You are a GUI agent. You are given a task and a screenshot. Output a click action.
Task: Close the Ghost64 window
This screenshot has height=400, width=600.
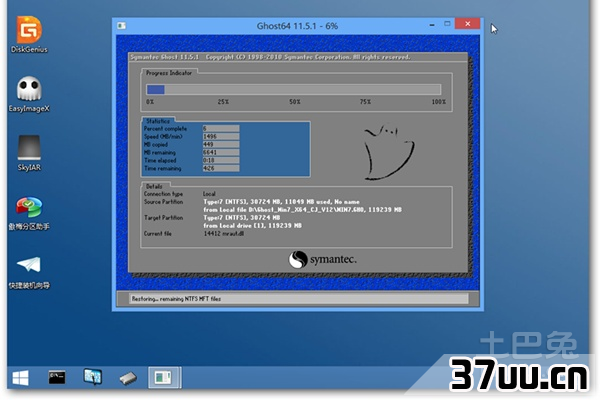click(x=468, y=24)
